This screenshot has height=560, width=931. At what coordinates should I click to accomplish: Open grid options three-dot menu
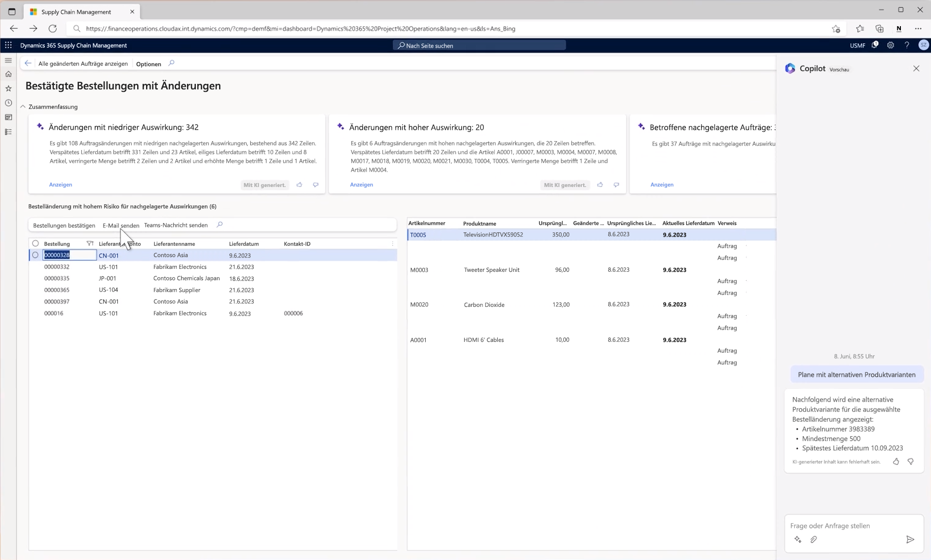[x=393, y=244]
